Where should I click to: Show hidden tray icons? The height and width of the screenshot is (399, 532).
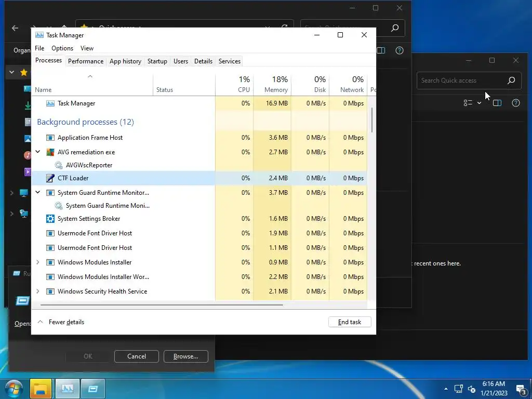(x=446, y=389)
